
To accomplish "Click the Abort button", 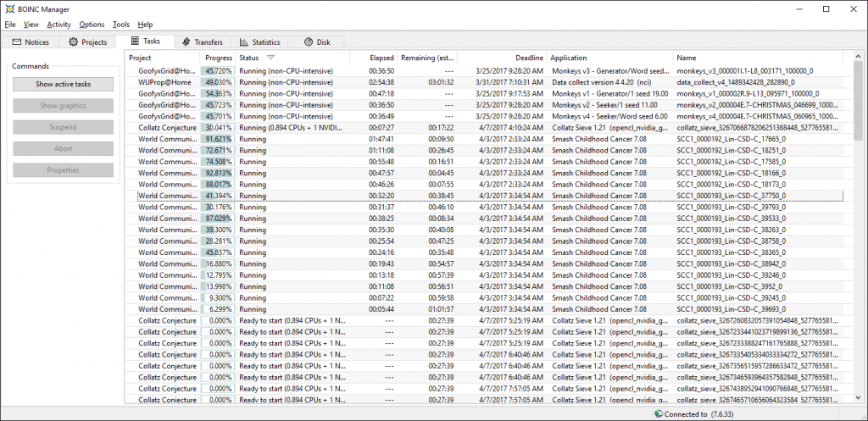I will (x=63, y=148).
